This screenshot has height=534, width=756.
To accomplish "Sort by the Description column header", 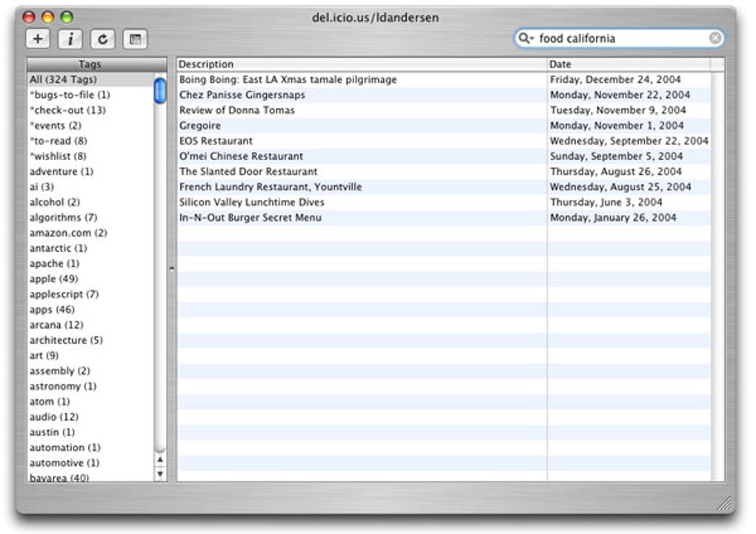I will [362, 64].
